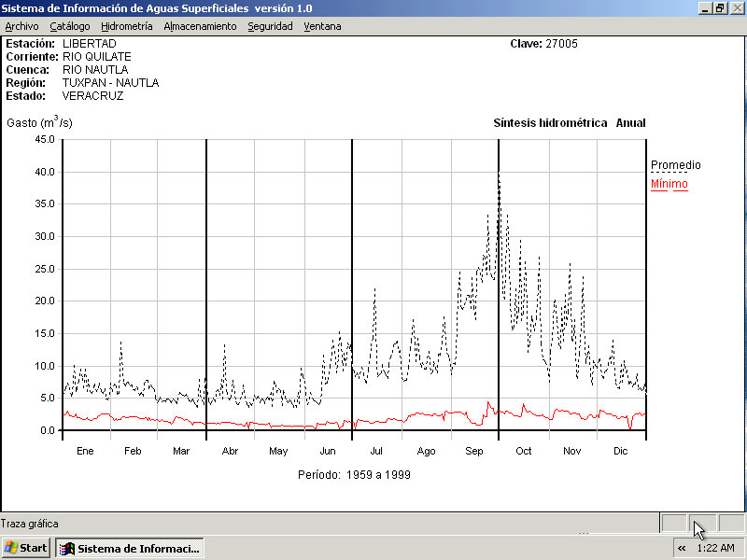The image size is (747, 560).
Task: Minimize the application window
Action: (x=706, y=7)
